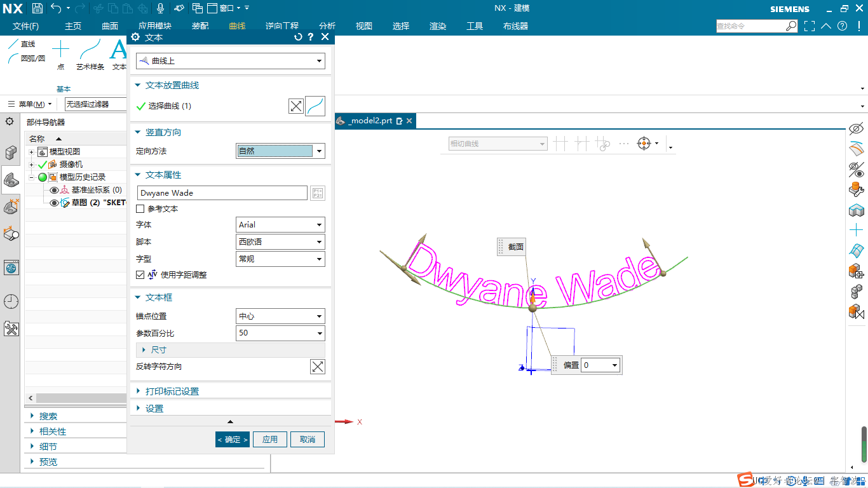Select the 直线 line tool

(x=22, y=44)
